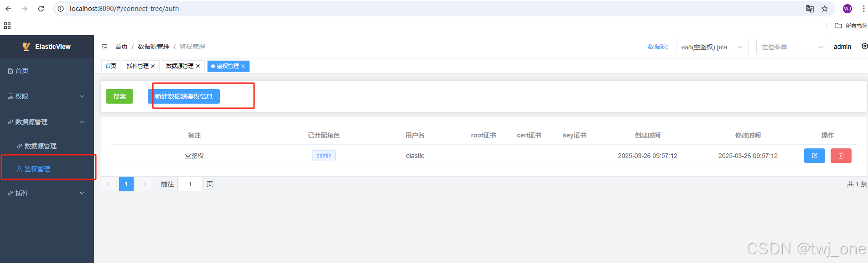Click the elastic username cell
The height and width of the screenshot is (263, 868).
(415, 156)
